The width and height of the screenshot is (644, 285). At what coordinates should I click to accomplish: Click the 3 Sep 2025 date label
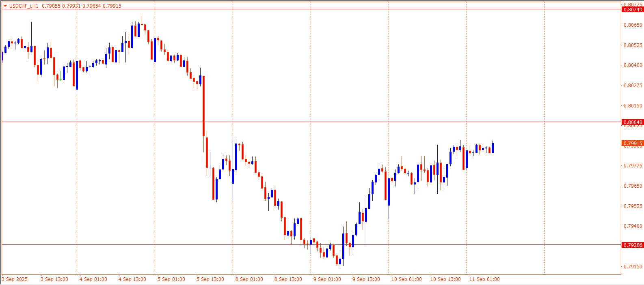15,279
